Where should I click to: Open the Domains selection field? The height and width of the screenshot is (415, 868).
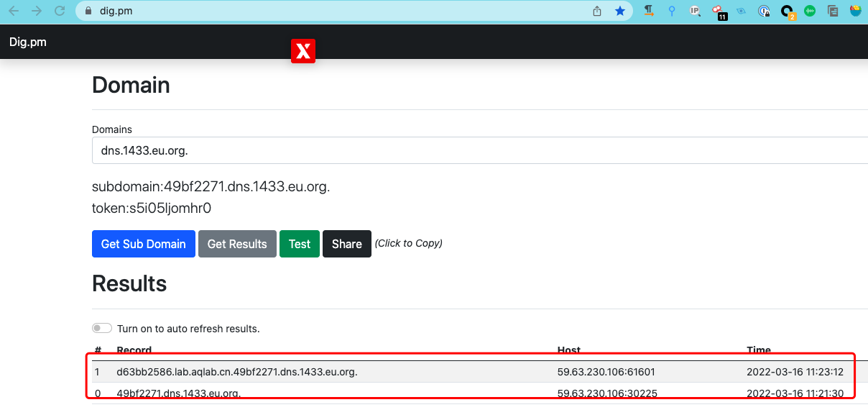tap(474, 151)
